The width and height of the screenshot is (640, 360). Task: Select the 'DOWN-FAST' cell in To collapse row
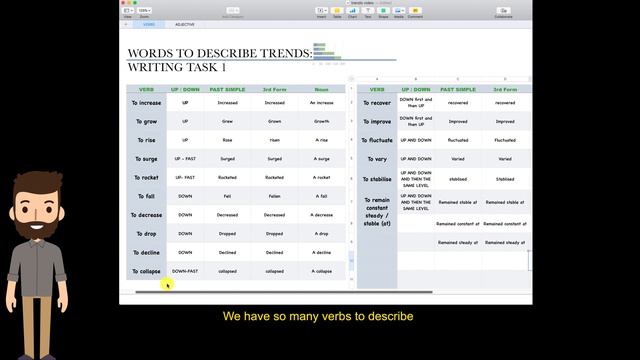[x=185, y=271]
